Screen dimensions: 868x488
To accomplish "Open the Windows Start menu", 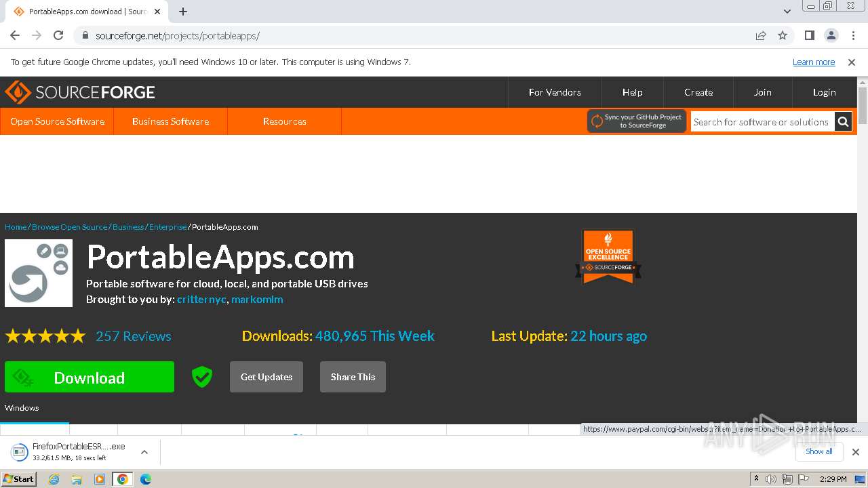I will tap(18, 479).
